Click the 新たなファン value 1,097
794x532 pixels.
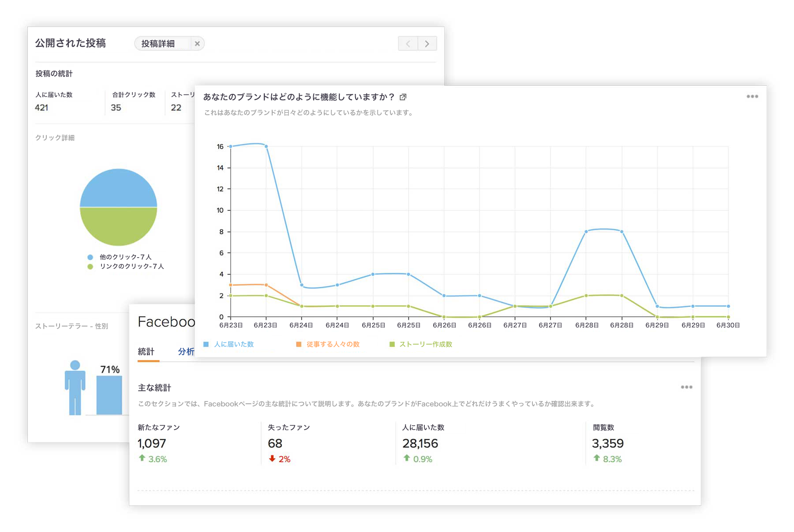click(152, 443)
